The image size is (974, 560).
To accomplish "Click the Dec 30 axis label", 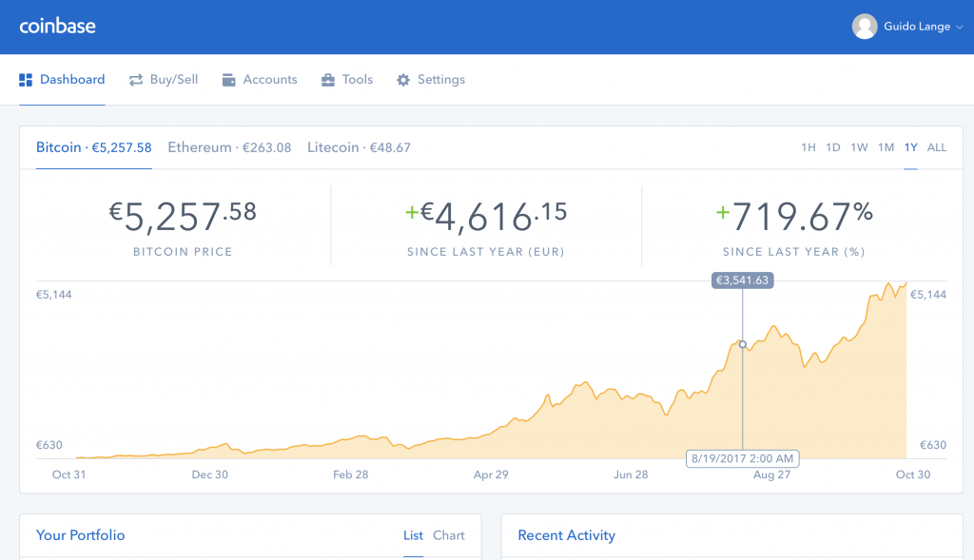I will [210, 475].
